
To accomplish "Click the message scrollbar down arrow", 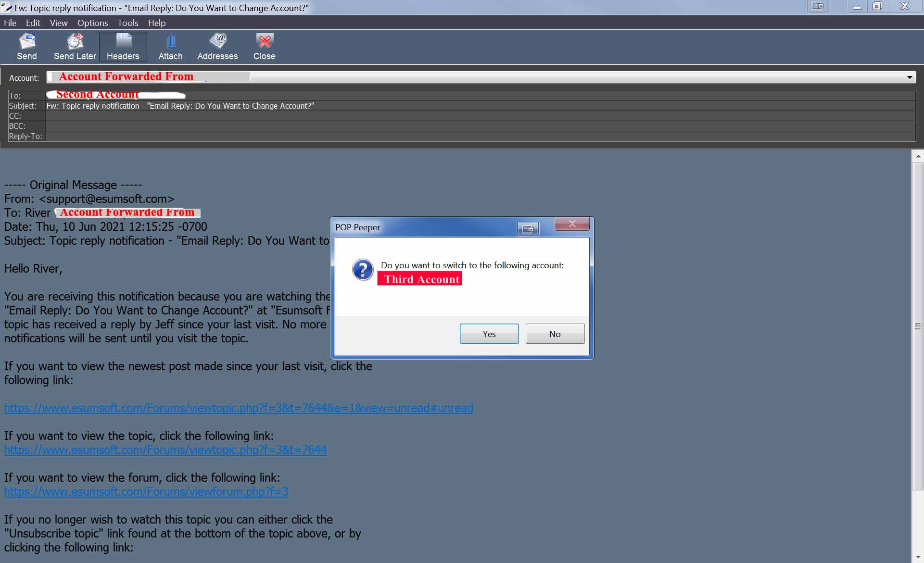I will coord(918,557).
